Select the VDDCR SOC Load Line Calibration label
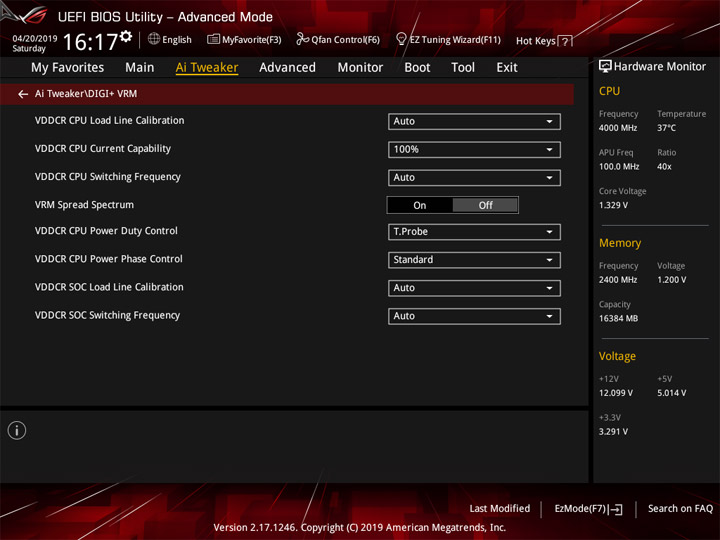720x540 pixels. pos(109,287)
